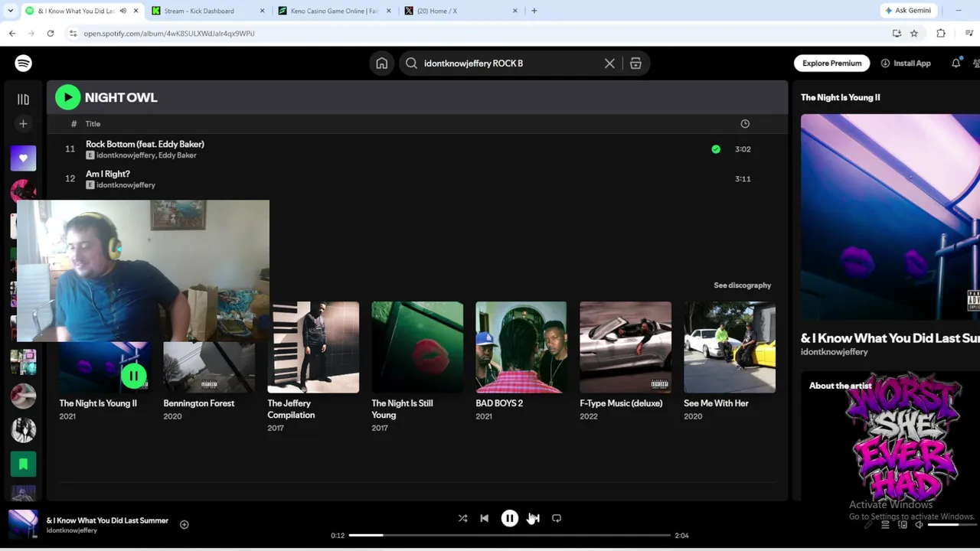Open Bennington Forest album cover
The height and width of the screenshot is (551, 980).
[x=209, y=368]
